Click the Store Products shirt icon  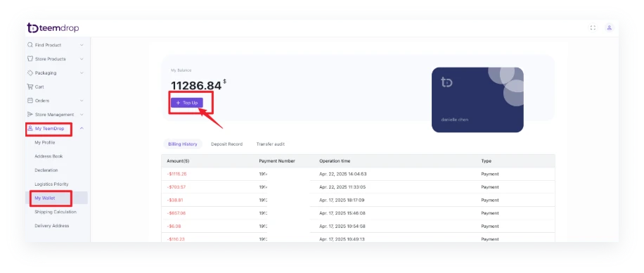point(30,59)
